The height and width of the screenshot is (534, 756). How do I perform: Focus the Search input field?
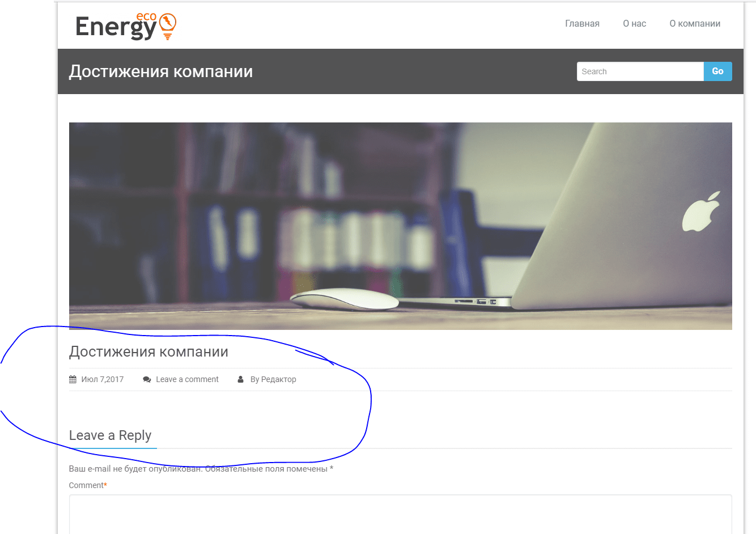tap(640, 71)
